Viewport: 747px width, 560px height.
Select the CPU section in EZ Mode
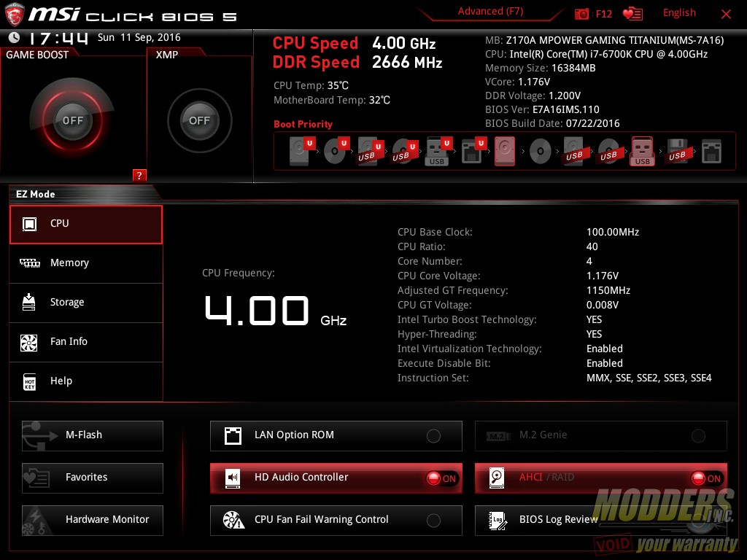click(86, 225)
